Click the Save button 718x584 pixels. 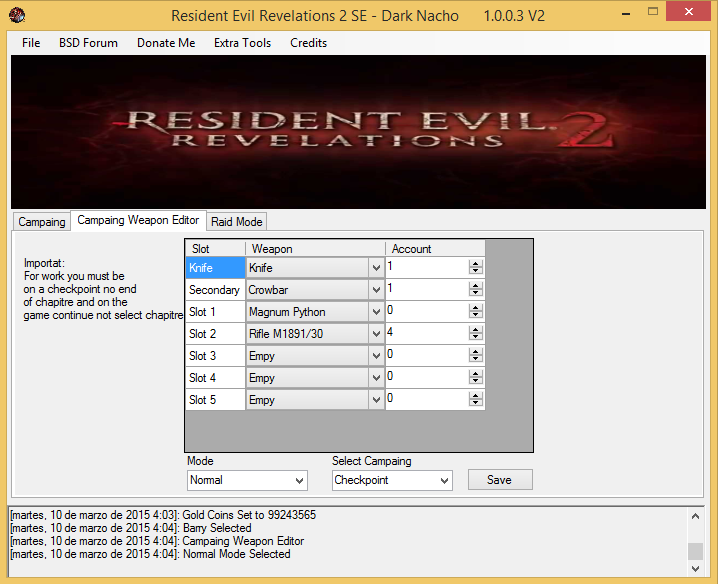coord(499,480)
